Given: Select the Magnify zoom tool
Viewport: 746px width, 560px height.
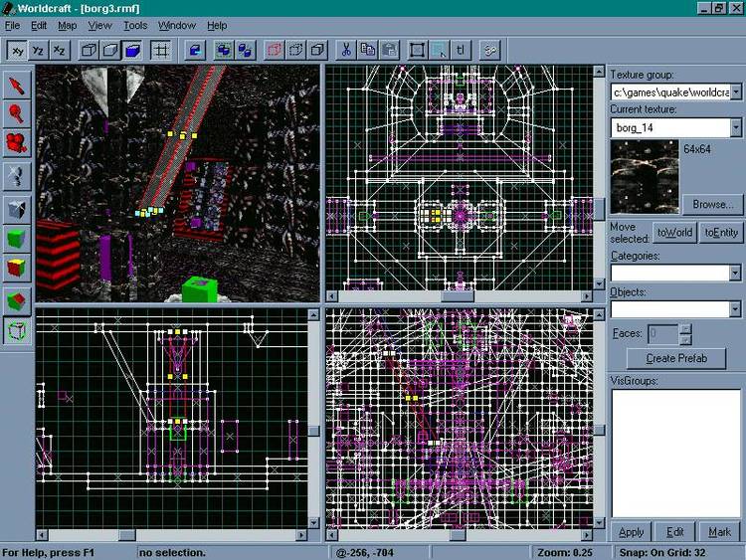Looking at the screenshot, I should (x=18, y=114).
